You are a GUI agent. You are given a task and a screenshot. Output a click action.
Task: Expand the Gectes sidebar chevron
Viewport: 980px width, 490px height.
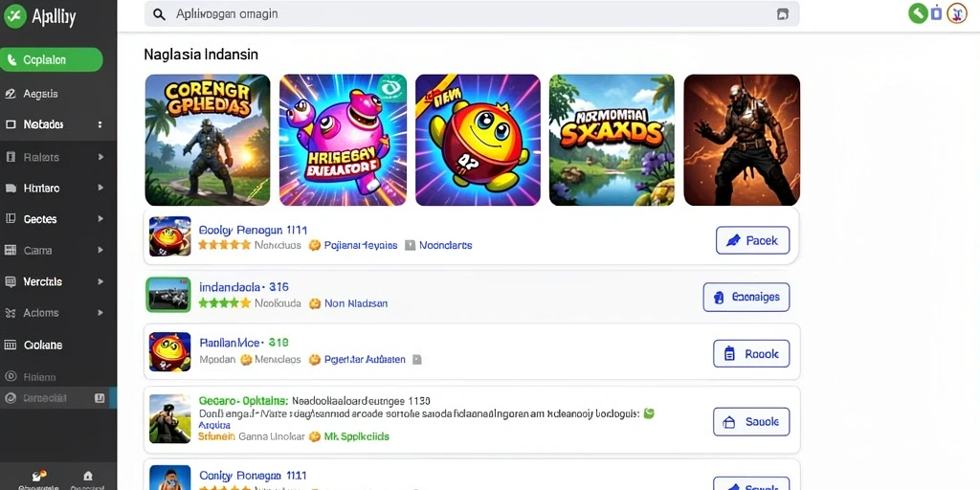[x=100, y=219]
